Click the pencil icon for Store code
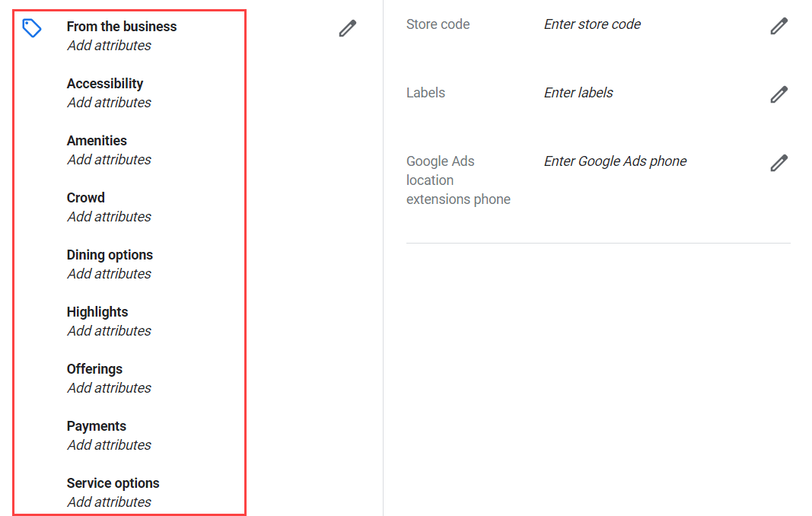This screenshot has width=812, height=516. click(x=779, y=26)
